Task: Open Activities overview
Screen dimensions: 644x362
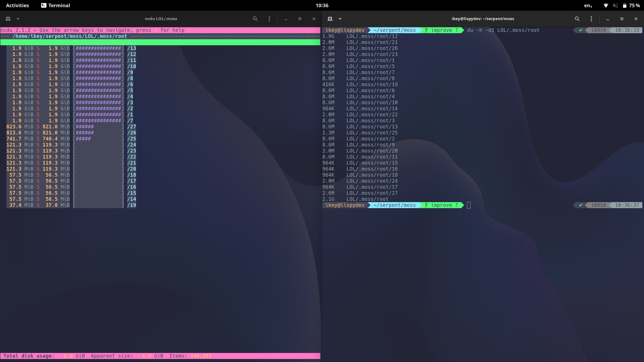Action: [17, 5]
